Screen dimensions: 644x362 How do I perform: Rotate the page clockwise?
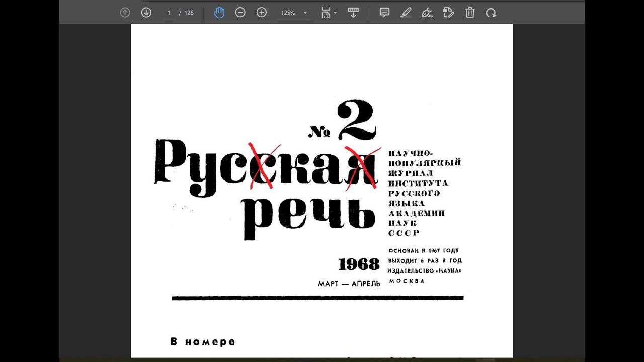click(491, 13)
